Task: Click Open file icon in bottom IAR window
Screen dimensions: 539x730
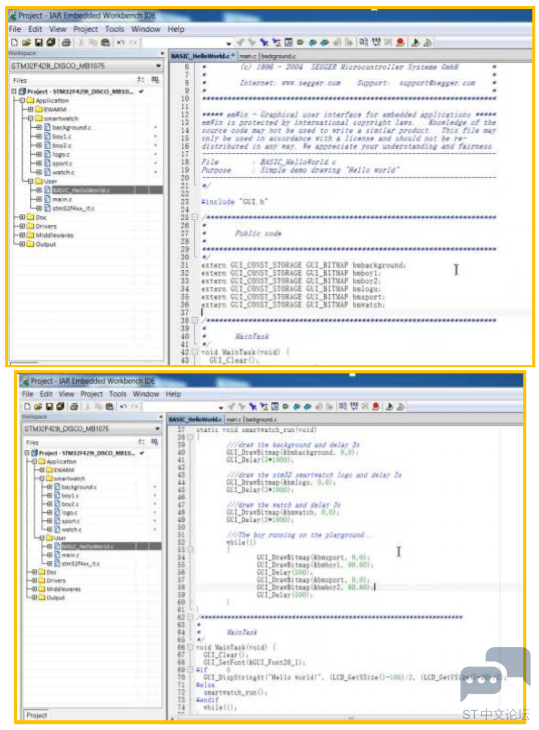Action: click(x=38, y=406)
